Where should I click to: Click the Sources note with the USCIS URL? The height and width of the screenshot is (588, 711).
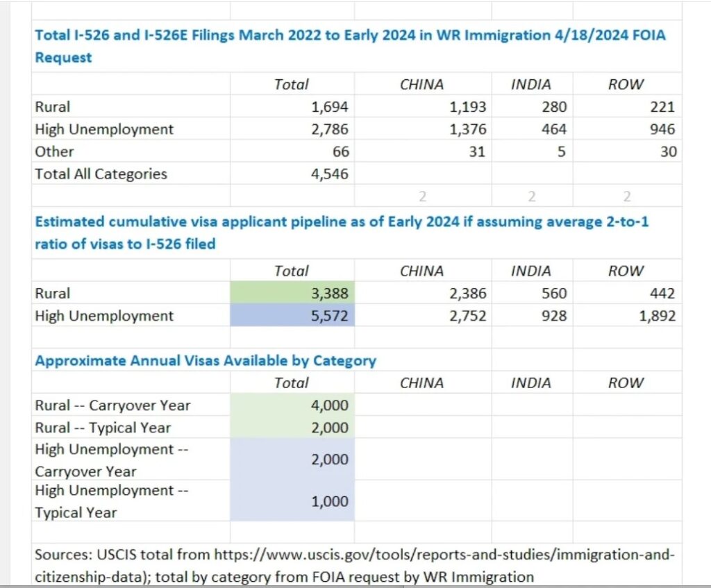pos(355,565)
